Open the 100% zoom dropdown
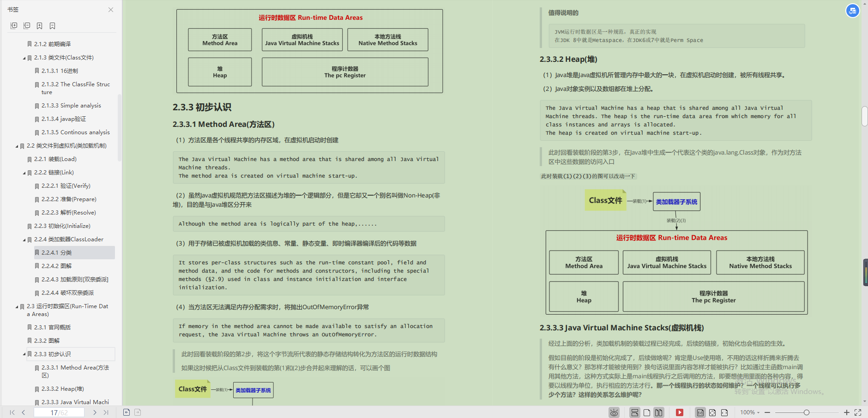 coord(750,412)
